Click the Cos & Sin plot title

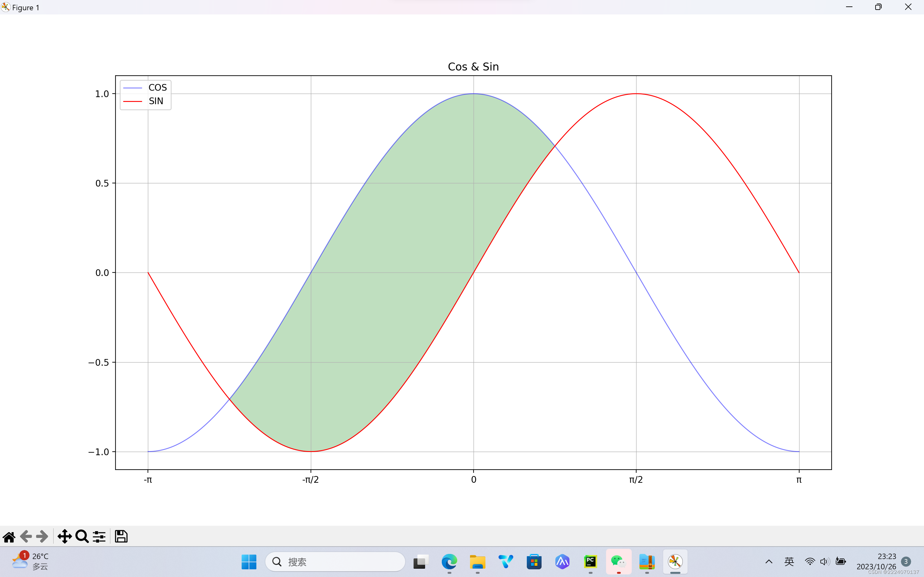pyautogui.click(x=473, y=67)
